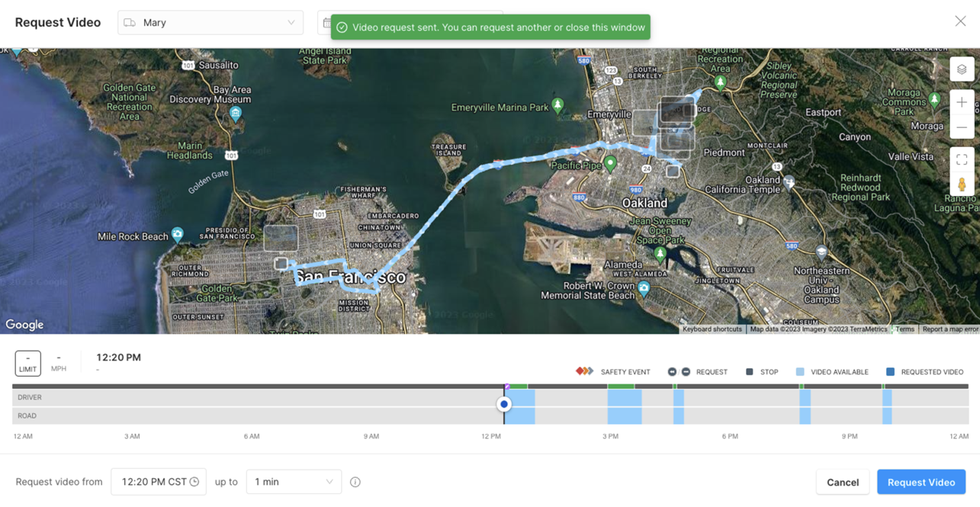980x507 pixels.
Task: Click the checkmark icon on the success toast
Action: pyautogui.click(x=342, y=27)
